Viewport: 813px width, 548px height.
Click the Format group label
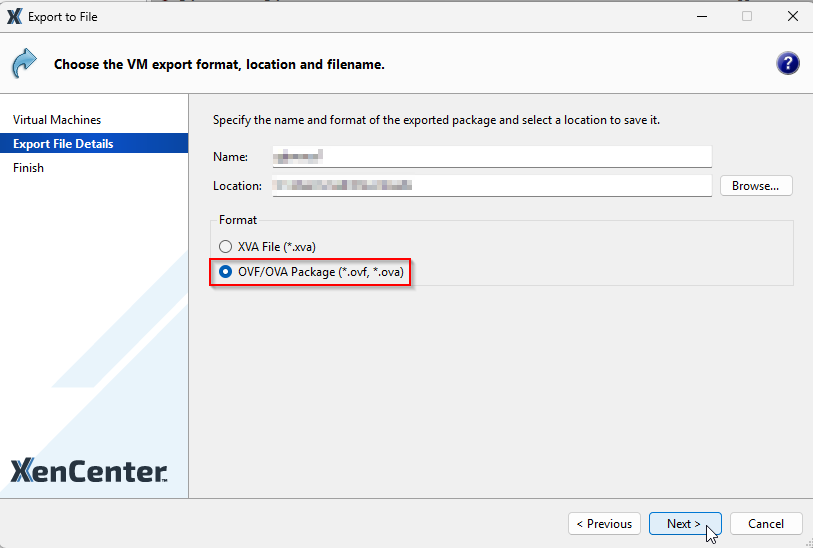point(238,220)
